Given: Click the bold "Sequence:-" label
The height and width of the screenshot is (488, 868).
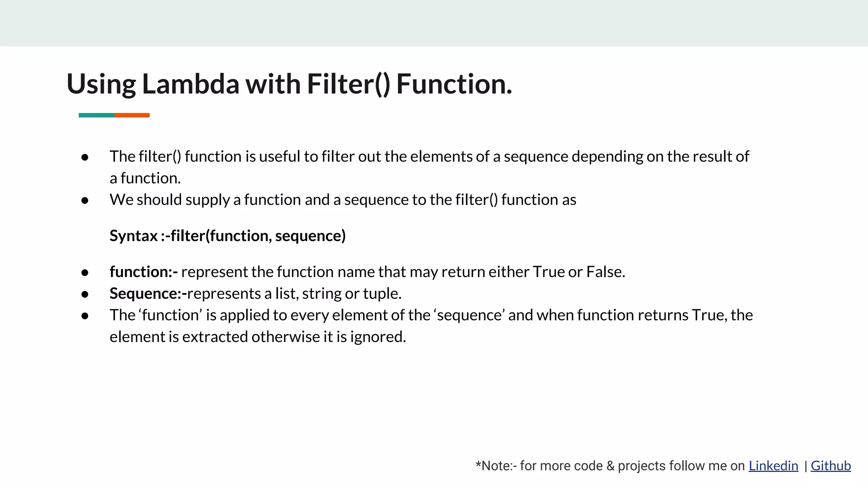Looking at the screenshot, I should 148,294.
